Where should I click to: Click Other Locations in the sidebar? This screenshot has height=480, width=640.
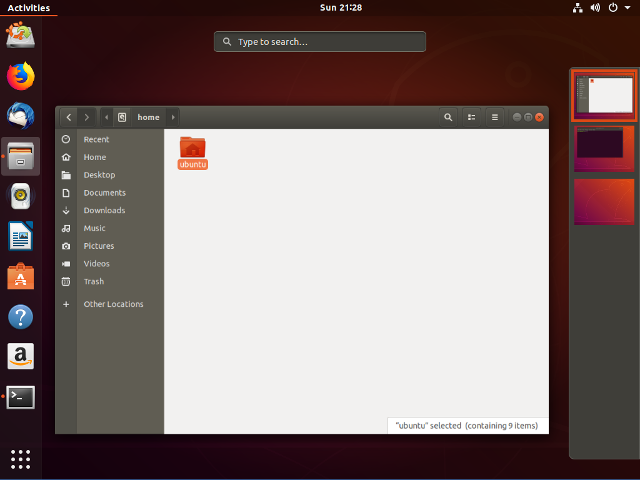point(113,304)
